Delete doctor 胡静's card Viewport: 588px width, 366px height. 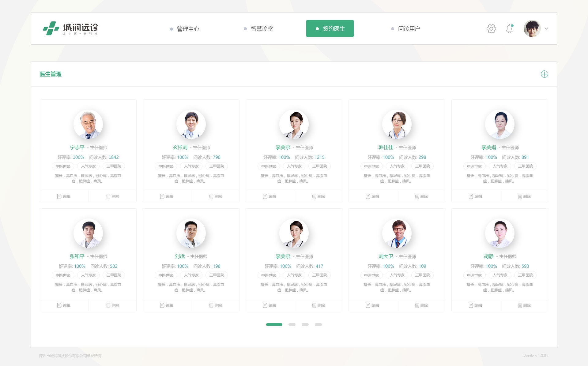(x=524, y=305)
